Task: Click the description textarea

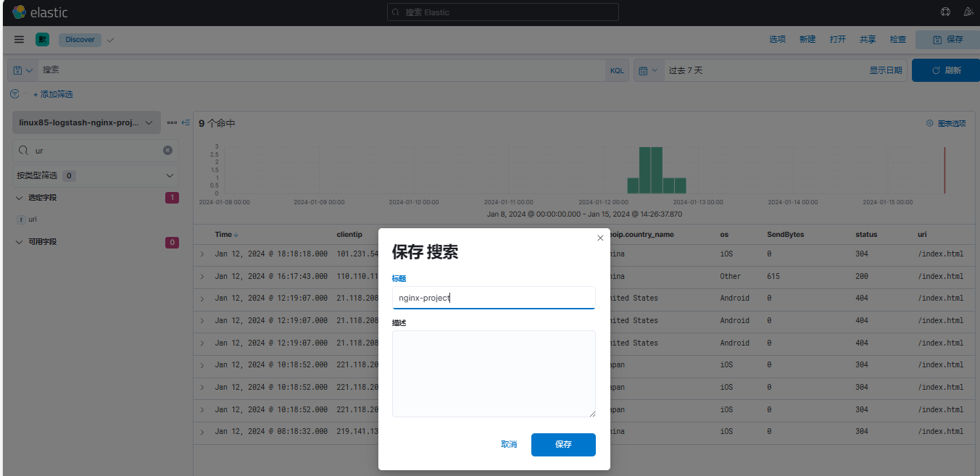Action: point(494,374)
